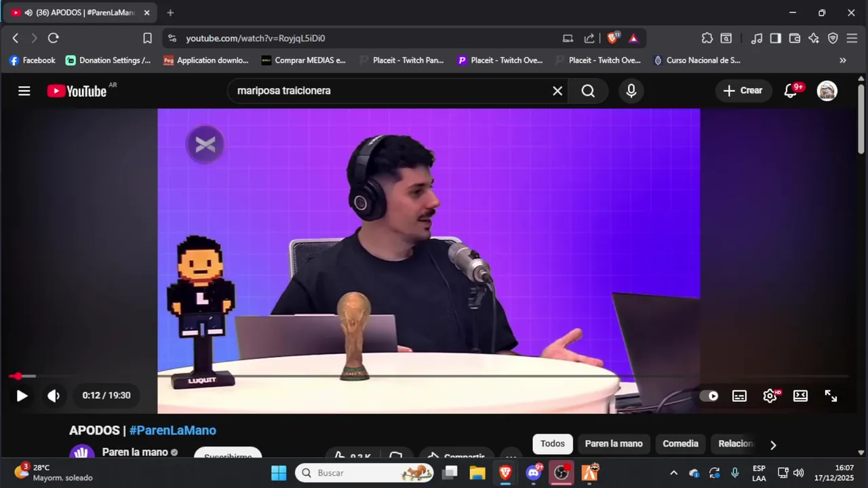Image resolution: width=868 pixels, height=488 pixels.
Task: Open YouTube notifications bell
Action: click(791, 91)
